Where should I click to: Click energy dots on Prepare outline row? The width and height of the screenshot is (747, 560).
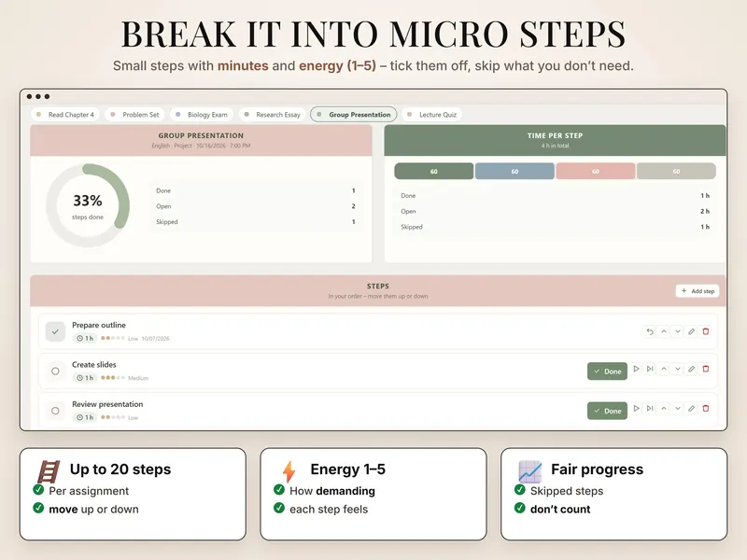click(x=113, y=339)
